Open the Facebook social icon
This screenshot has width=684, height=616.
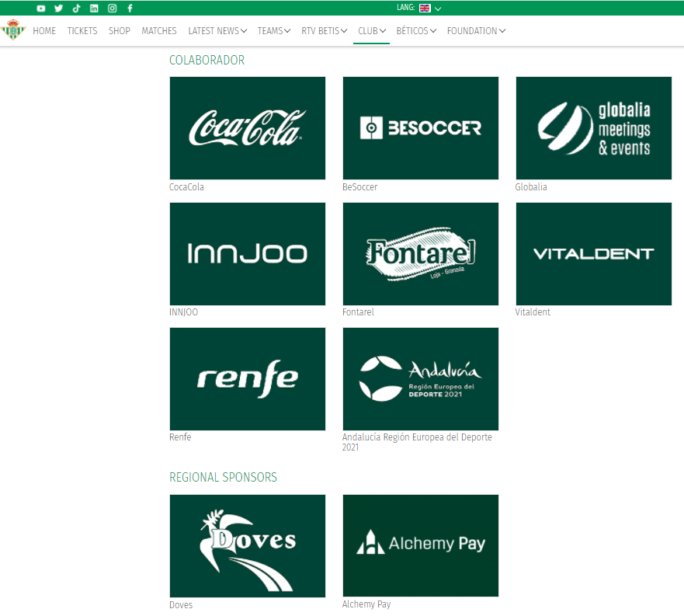[x=130, y=9]
